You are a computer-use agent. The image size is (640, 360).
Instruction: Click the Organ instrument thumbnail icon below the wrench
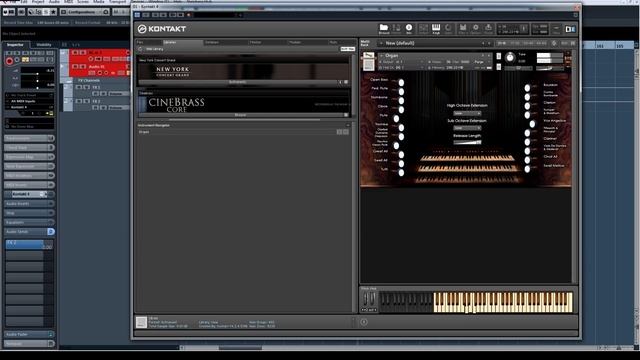[x=369, y=65]
